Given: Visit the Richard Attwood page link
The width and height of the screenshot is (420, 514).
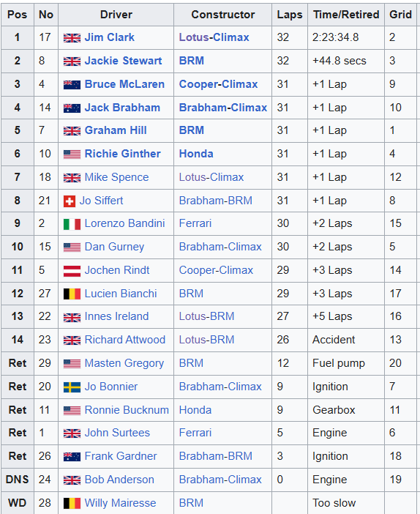Looking at the screenshot, I should [125, 340].
